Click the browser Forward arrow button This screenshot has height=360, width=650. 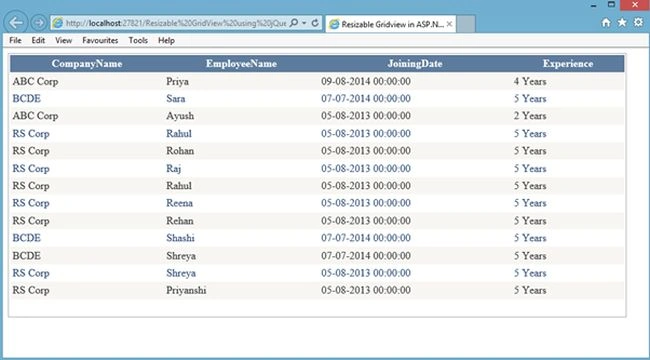39,23
